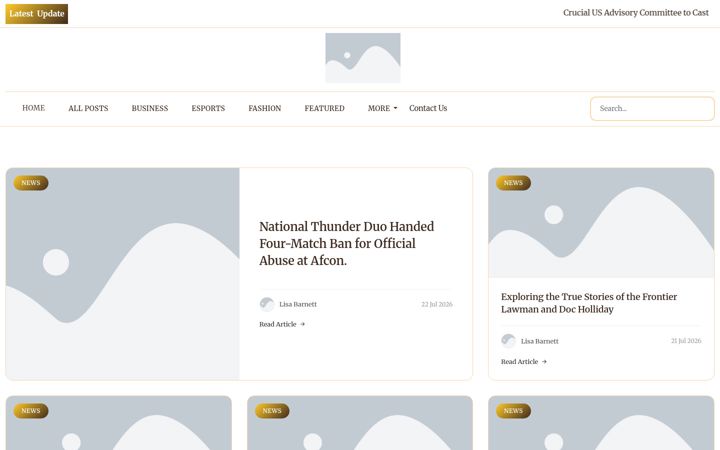
Task: Click Lisa Barnett avatar on Frontier Lawman card
Action: point(508,341)
